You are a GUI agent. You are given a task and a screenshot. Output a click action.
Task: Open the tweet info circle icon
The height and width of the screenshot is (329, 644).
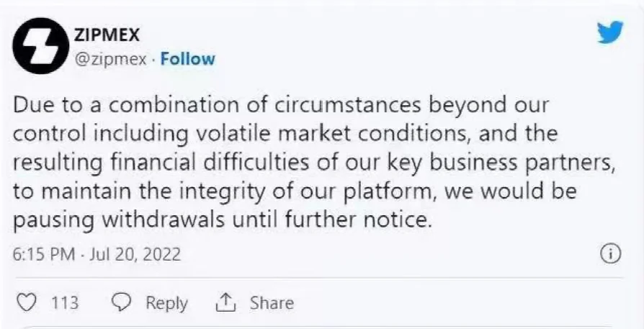pyautogui.click(x=610, y=254)
